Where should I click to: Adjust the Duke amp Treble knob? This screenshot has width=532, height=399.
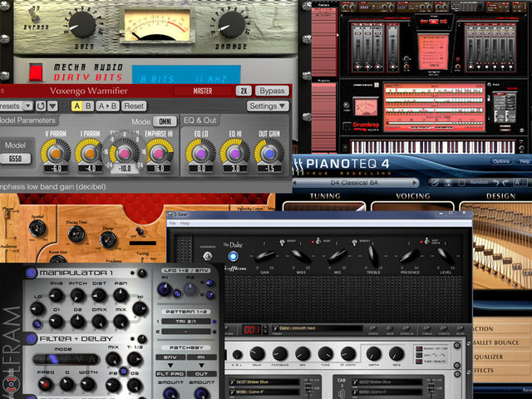coord(373,257)
